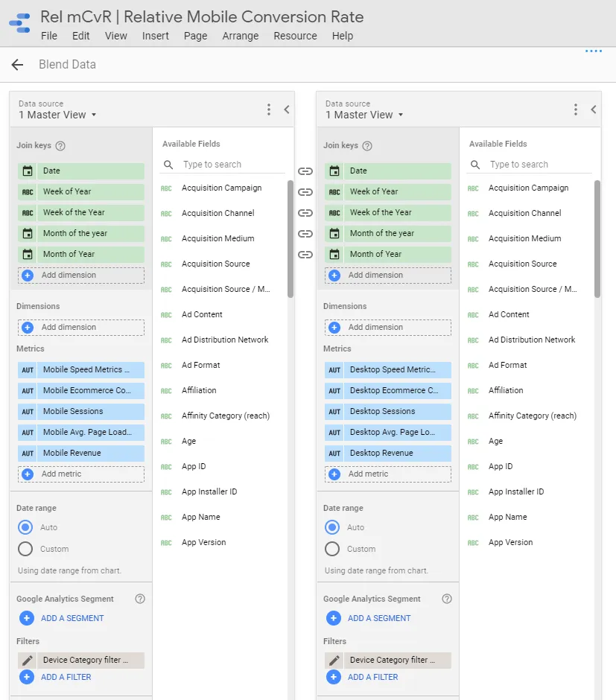Screen dimensions: 616x700
Task: Select Custom date range in left panel
Action: [x=25, y=549]
